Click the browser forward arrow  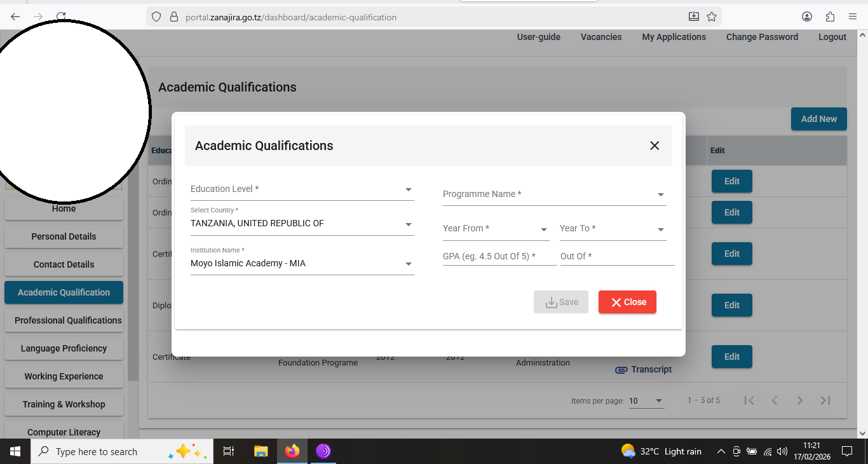(x=38, y=17)
